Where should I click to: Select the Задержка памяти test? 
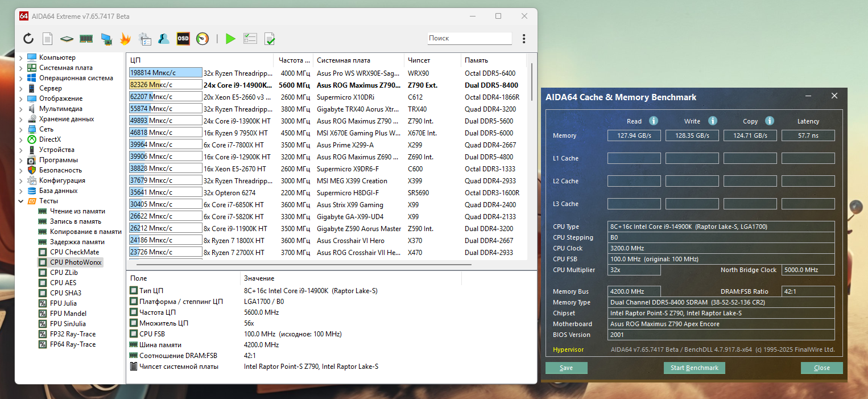pos(77,242)
